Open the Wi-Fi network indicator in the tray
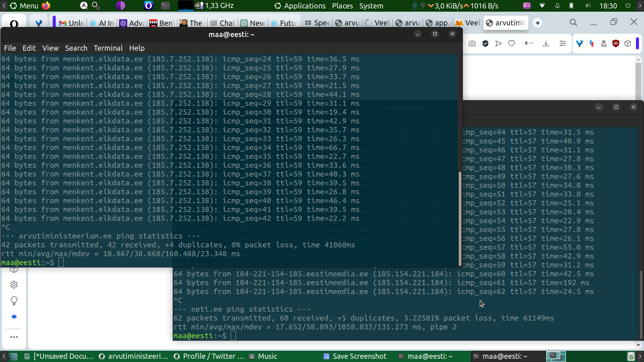The width and height of the screenshot is (644, 362). tap(542, 6)
